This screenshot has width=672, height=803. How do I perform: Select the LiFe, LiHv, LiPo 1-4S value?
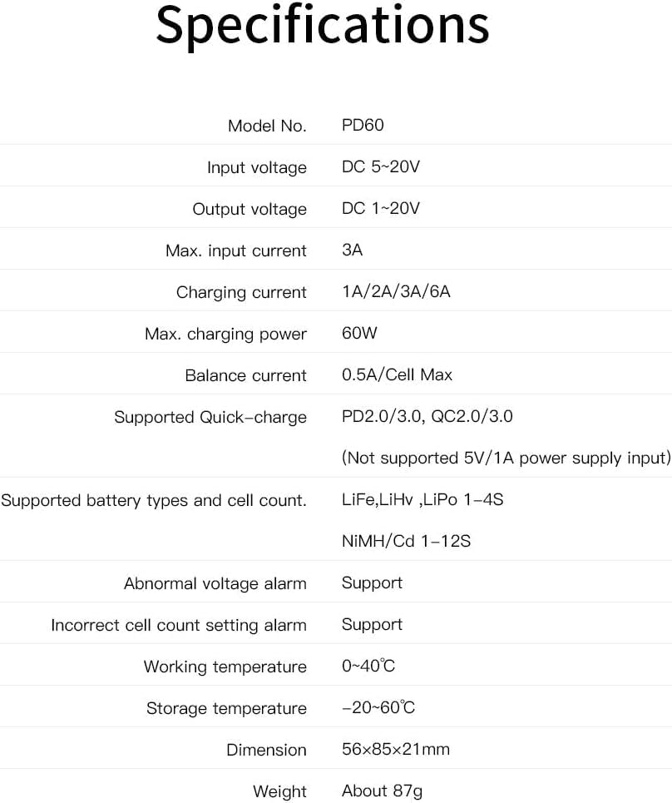(422, 499)
